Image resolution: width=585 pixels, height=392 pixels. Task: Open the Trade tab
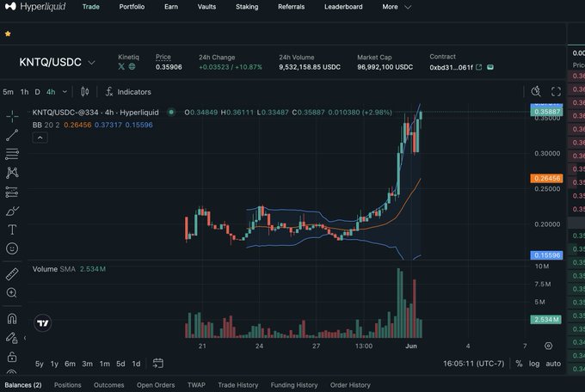(90, 7)
